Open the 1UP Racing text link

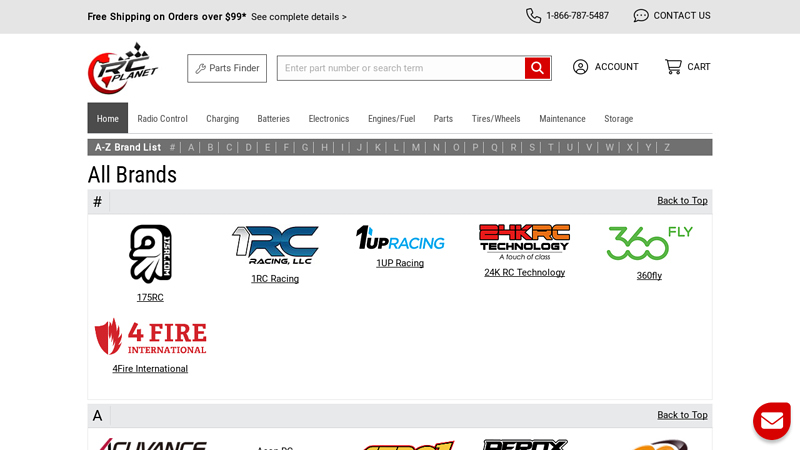tap(400, 263)
